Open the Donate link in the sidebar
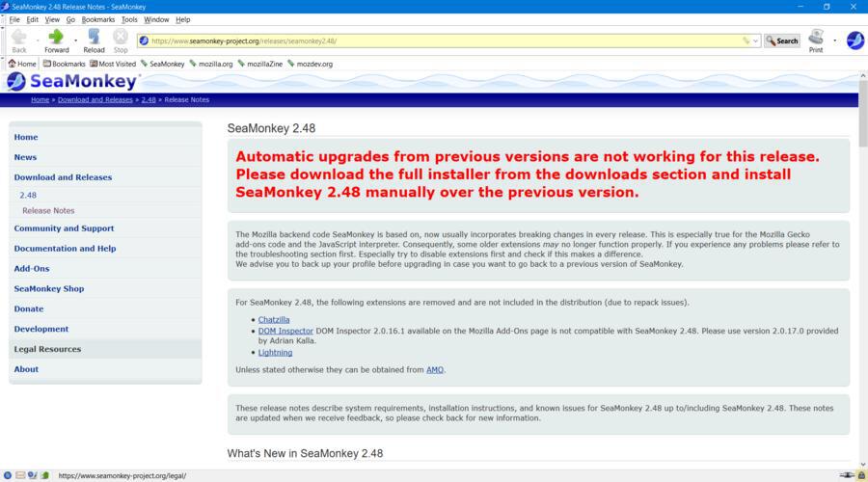This screenshot has width=868, height=482. pyautogui.click(x=29, y=308)
